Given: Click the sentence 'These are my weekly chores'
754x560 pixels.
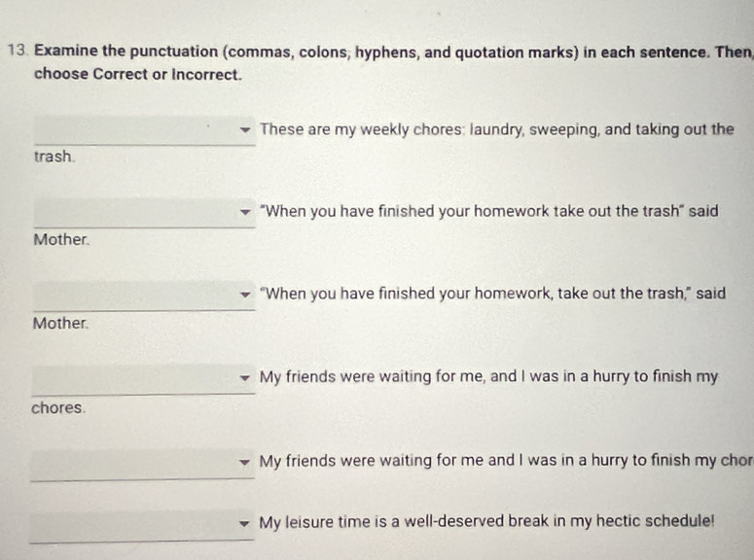Looking at the screenshot, I should coord(496,129).
